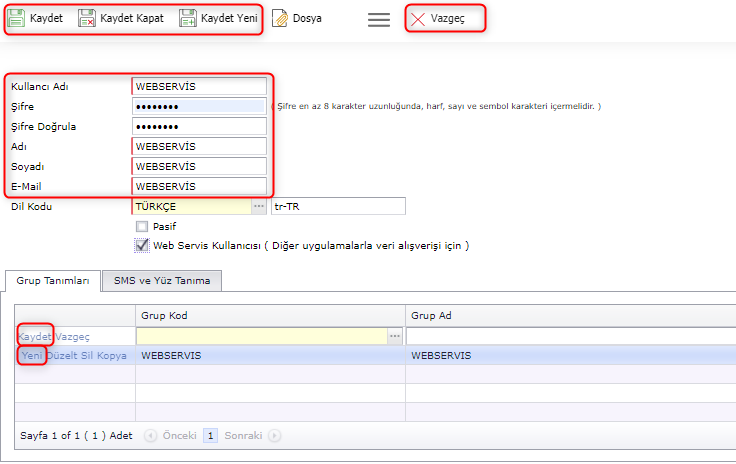Switch to the SMS ve Yüz Tanıma tab
Viewport: 736px width, 464px height.
162,281
